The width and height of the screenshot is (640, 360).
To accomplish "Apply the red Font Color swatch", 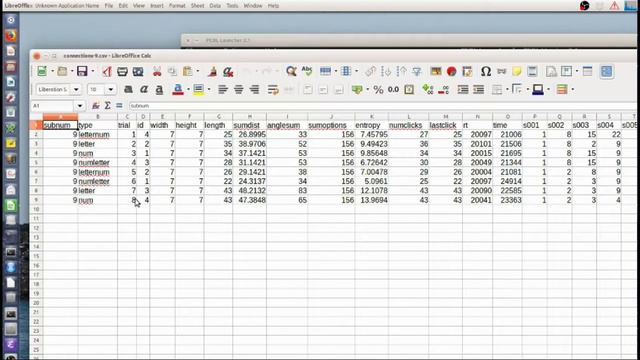I will pos(178,89).
